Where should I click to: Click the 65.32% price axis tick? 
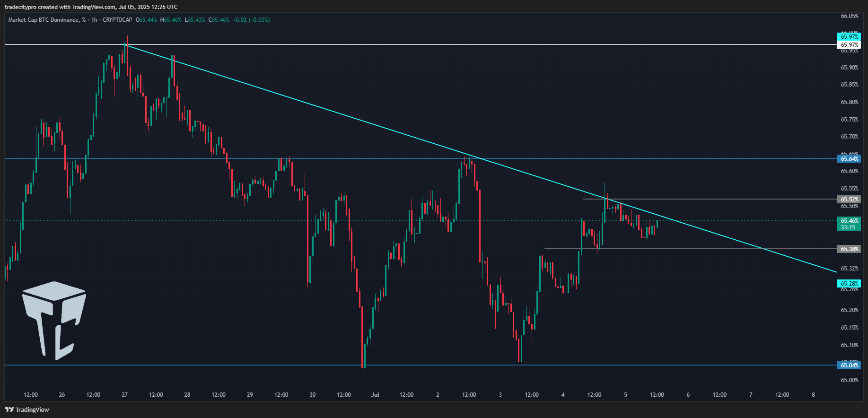(x=849, y=269)
